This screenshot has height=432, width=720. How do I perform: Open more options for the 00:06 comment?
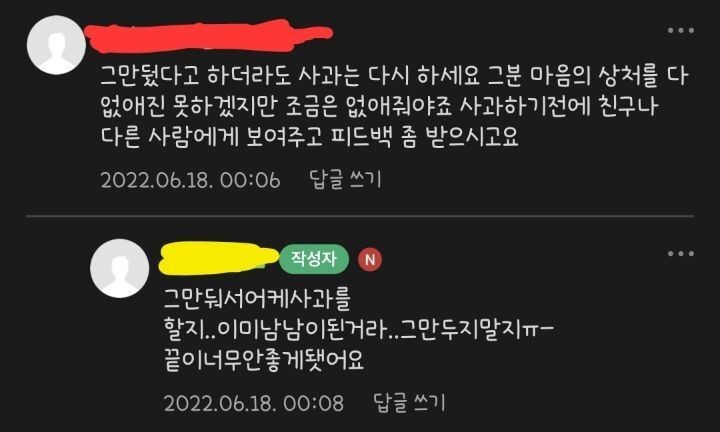[681, 31]
